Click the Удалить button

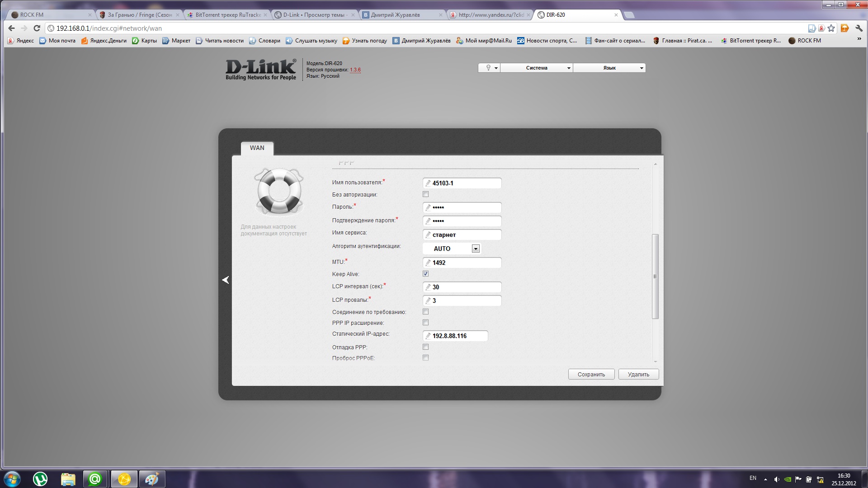[x=638, y=374]
